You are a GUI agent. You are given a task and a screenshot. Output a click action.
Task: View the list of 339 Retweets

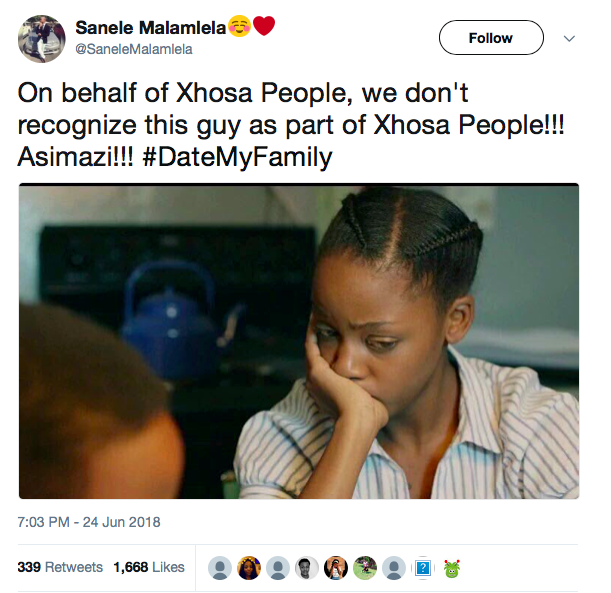tap(60, 567)
